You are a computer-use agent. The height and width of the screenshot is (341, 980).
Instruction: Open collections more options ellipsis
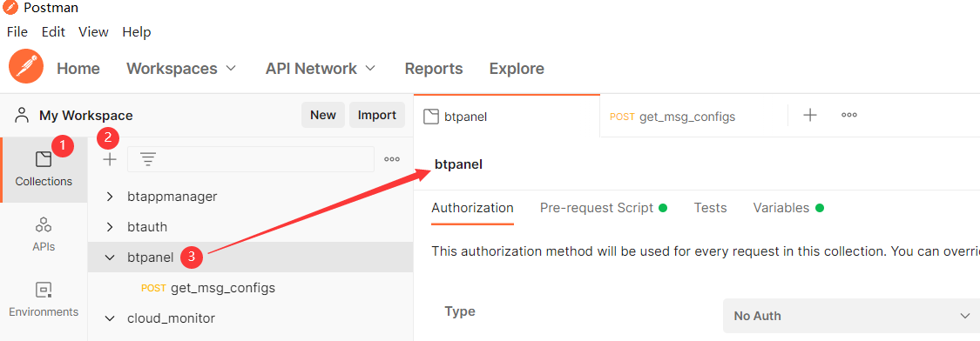coord(392,160)
